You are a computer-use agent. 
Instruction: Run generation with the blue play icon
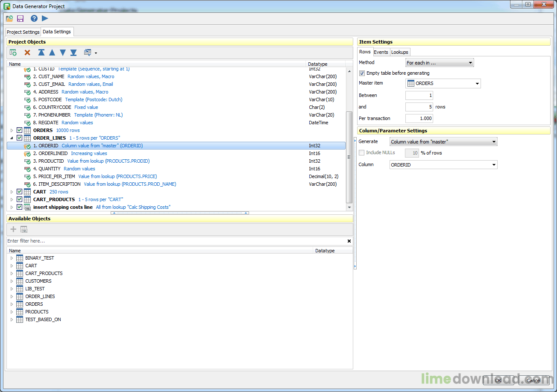[x=45, y=18]
